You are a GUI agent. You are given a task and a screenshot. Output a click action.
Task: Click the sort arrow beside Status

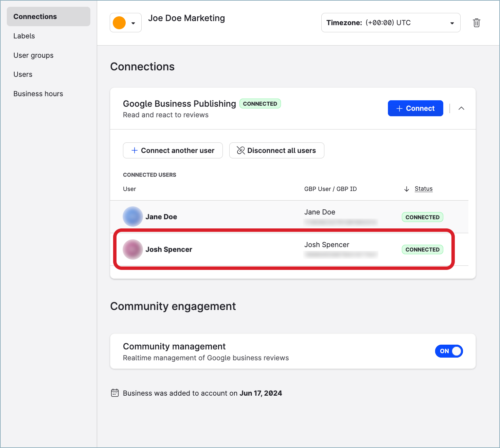pyautogui.click(x=406, y=189)
